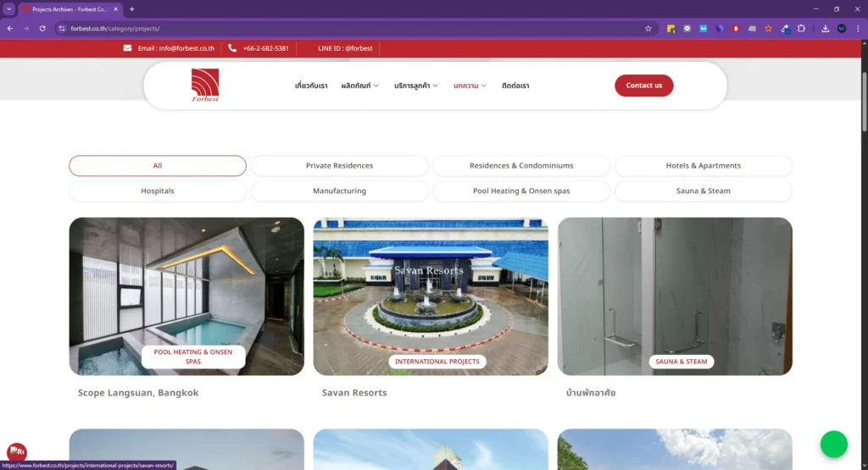Click the green floating chat bubble
Viewport: 868px width, 470px height.
tap(834, 444)
